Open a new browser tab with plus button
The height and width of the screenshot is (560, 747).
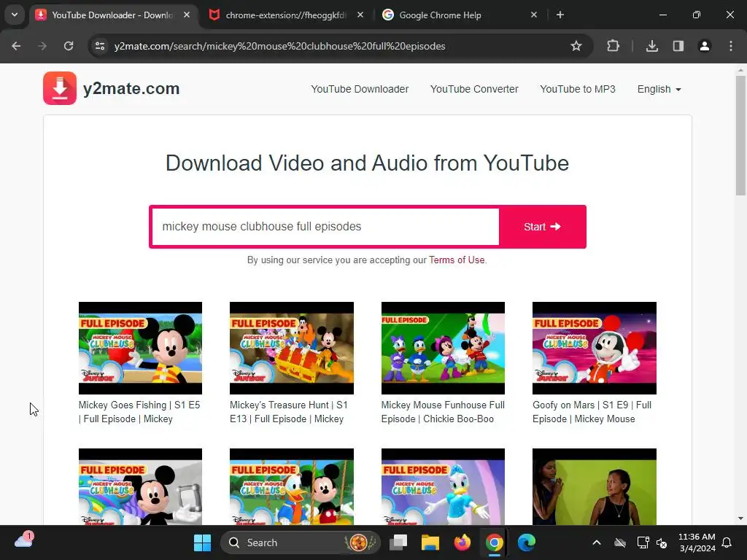pyautogui.click(x=560, y=15)
